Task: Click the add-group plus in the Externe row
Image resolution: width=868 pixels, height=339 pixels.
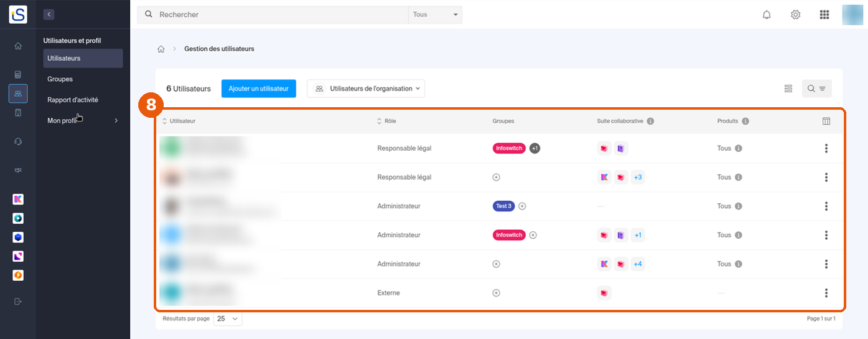Action: pos(496,293)
